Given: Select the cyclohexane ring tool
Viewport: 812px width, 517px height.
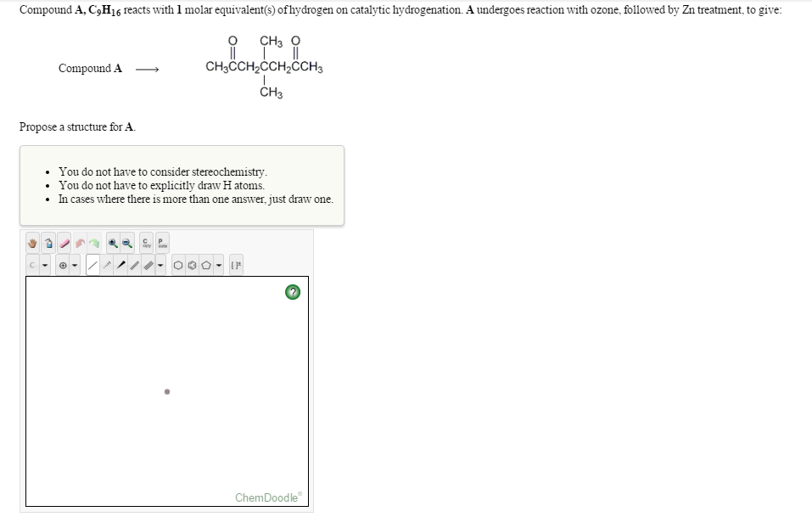Looking at the screenshot, I should point(178,264).
